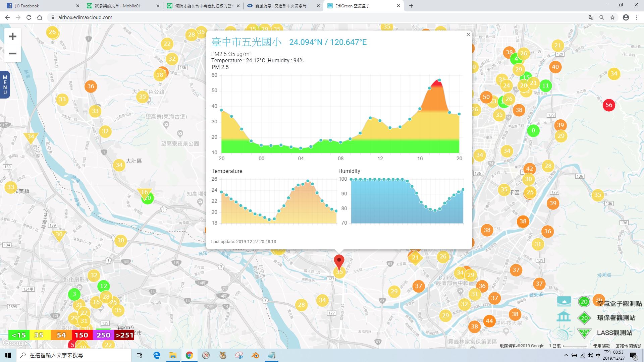
Task: Click Last update 2019-12-27 timestamp text
Action: pyautogui.click(x=244, y=241)
